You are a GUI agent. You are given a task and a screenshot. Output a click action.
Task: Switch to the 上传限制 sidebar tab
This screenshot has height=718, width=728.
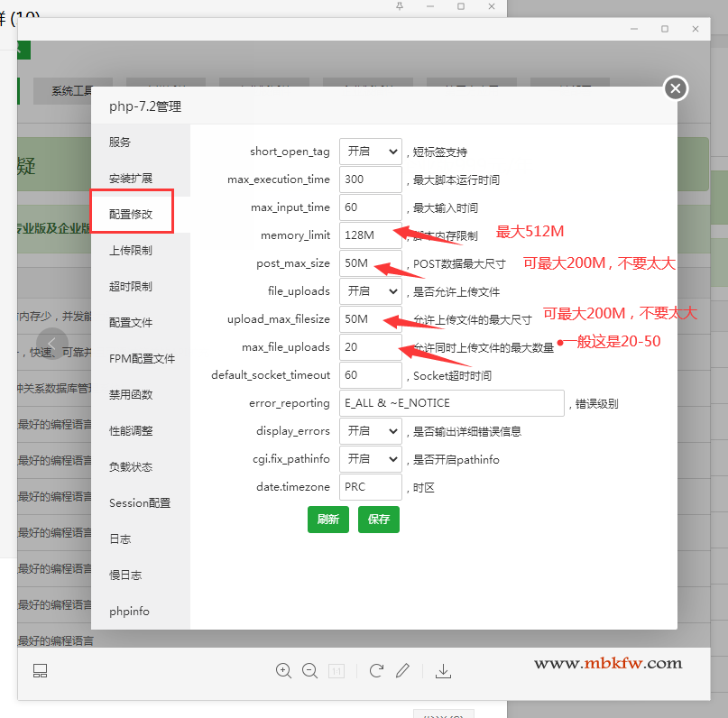click(x=131, y=251)
